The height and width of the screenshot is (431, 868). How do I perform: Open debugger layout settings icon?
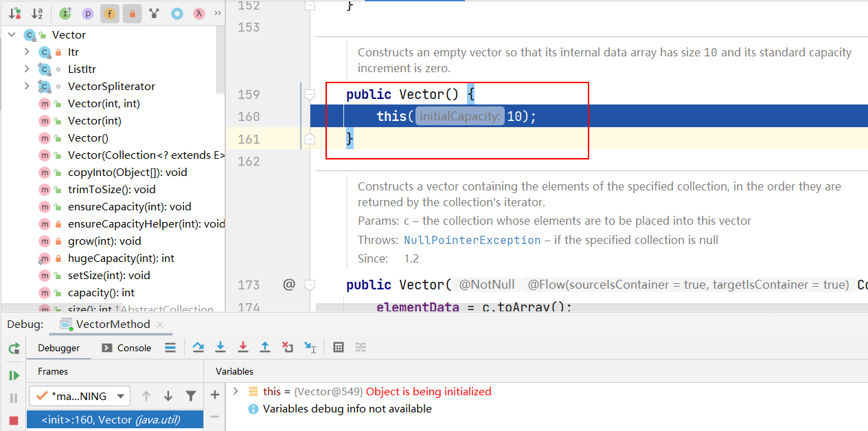point(170,348)
